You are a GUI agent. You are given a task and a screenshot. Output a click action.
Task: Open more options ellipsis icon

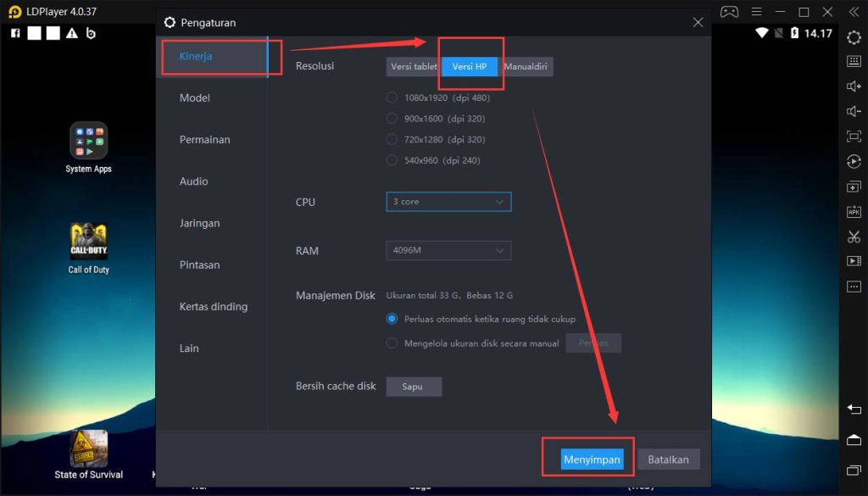[854, 287]
